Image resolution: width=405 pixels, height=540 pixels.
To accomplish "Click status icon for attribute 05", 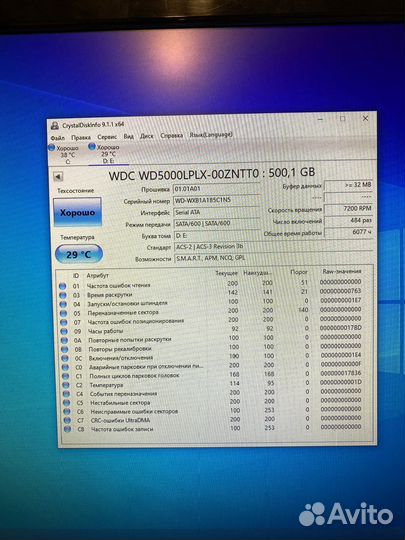I will (63, 313).
